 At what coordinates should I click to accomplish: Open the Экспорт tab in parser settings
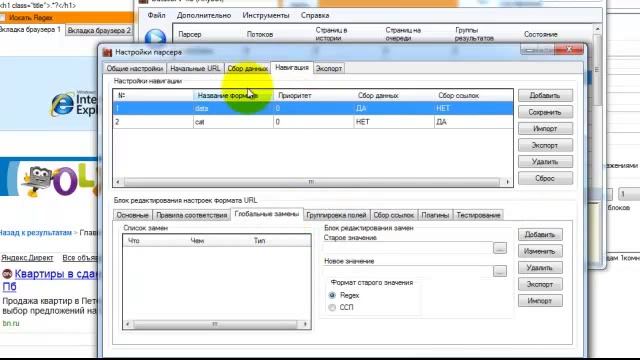click(x=329, y=68)
